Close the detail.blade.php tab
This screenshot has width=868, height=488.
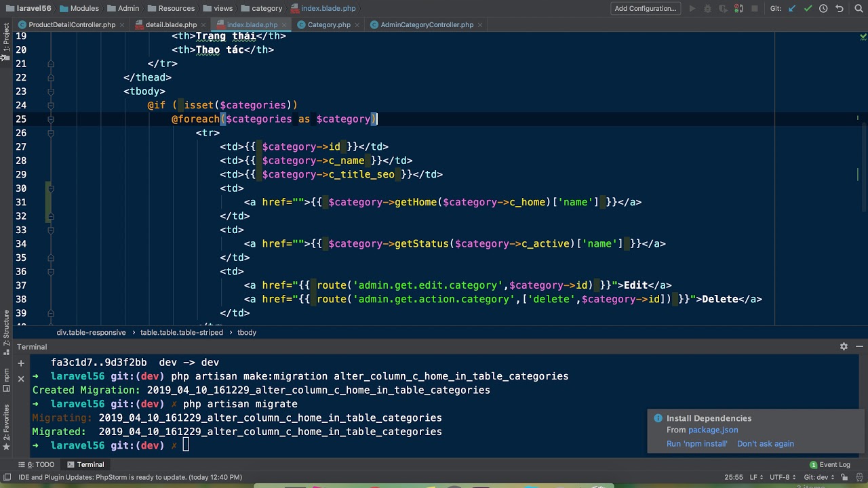coord(204,25)
